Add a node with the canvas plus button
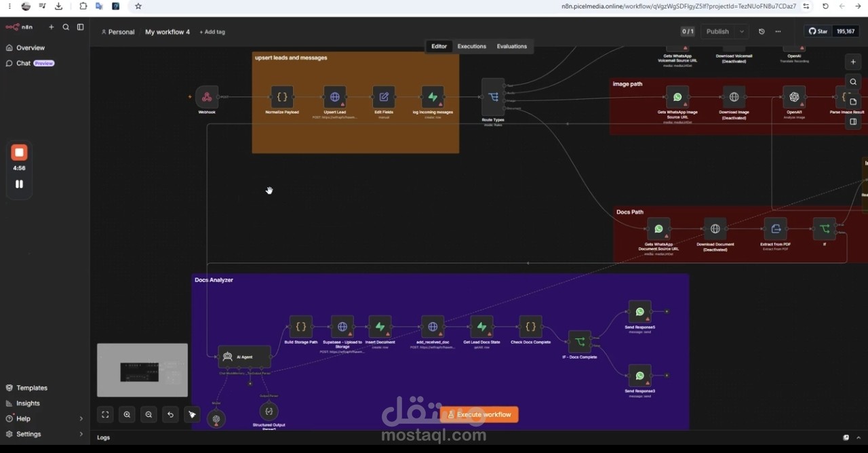This screenshot has height=453, width=868. click(x=853, y=62)
